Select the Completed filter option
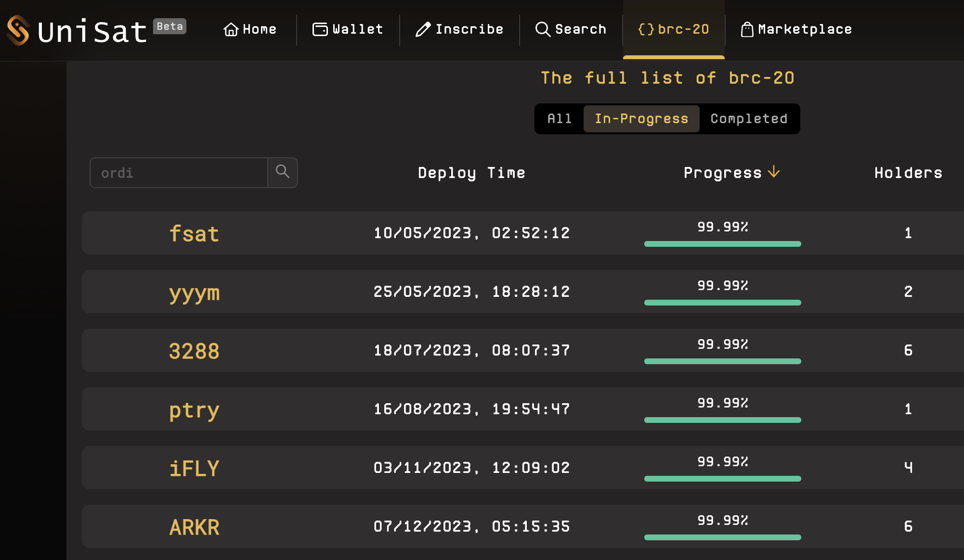The width and height of the screenshot is (964, 560). click(x=749, y=119)
